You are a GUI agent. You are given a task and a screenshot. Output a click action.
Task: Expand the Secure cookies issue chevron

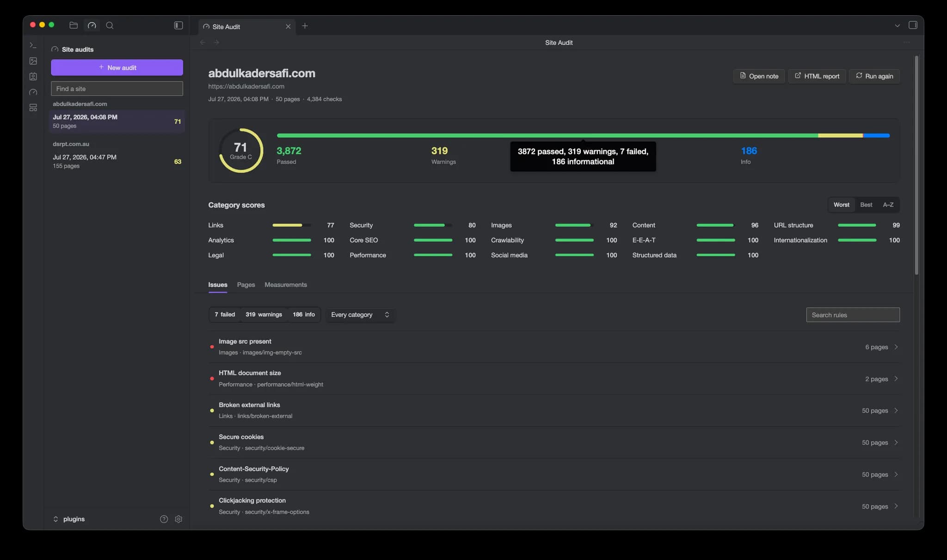coord(896,443)
